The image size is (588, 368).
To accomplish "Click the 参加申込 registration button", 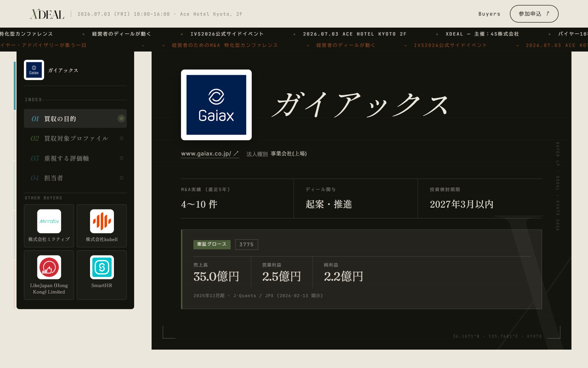I will 534,14.
